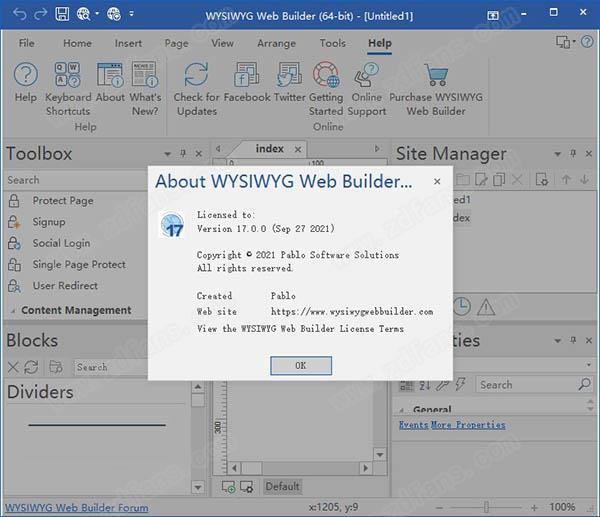The width and height of the screenshot is (600, 517).
Task: Pin the Site Manager panel
Action: [573, 153]
